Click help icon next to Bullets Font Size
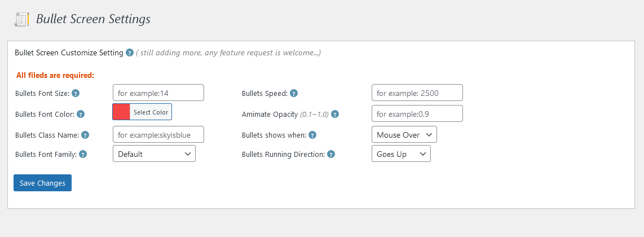The image size is (644, 237). pos(76,93)
